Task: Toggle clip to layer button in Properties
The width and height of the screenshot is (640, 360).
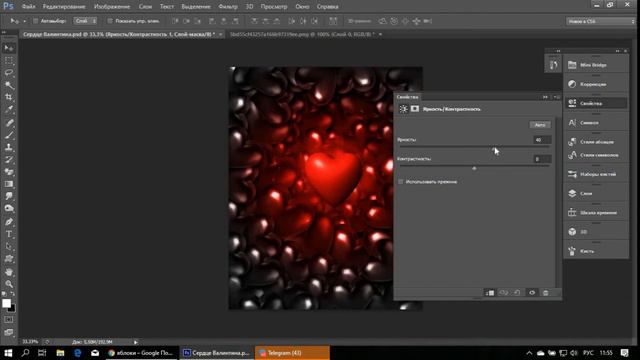Action: point(490,293)
